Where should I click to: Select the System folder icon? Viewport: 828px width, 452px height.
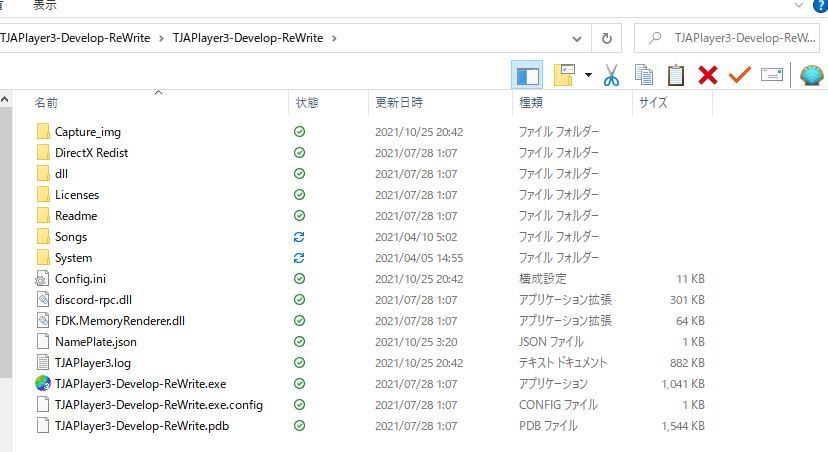(43, 258)
